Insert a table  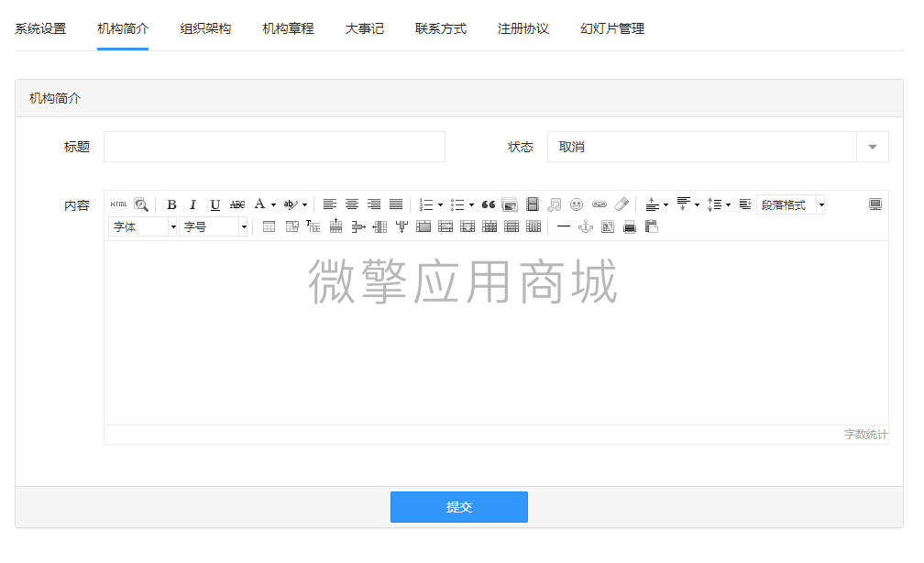[269, 227]
